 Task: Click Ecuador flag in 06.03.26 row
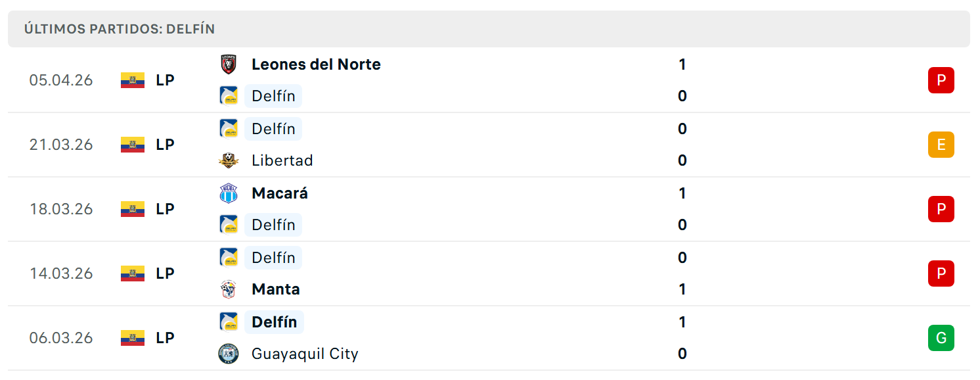click(x=133, y=338)
